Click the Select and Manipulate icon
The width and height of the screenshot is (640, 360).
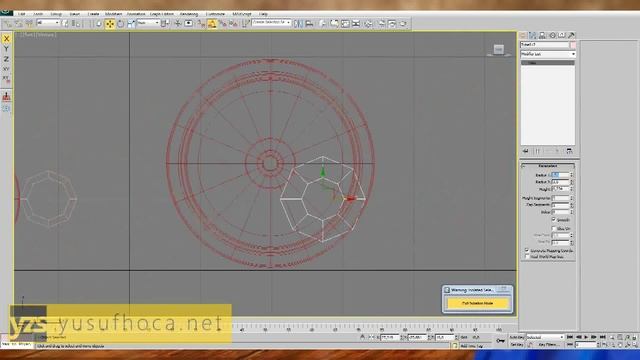pyautogui.click(x=178, y=24)
